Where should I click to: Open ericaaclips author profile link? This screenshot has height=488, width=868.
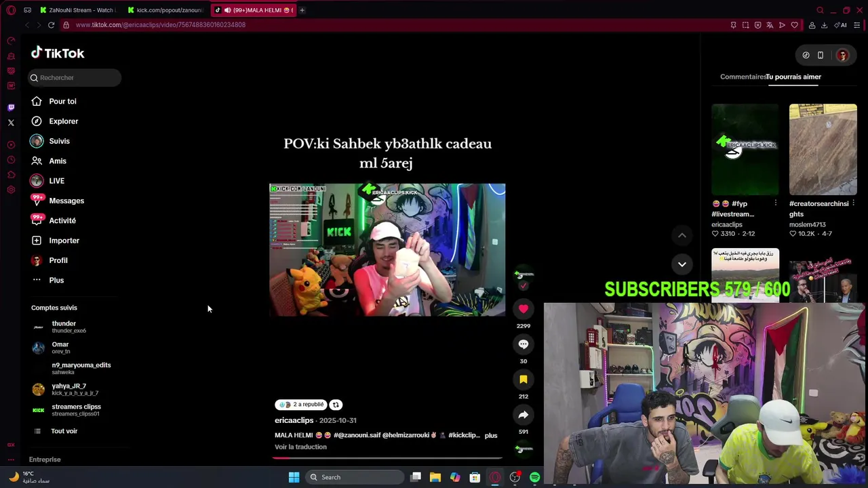click(x=294, y=420)
